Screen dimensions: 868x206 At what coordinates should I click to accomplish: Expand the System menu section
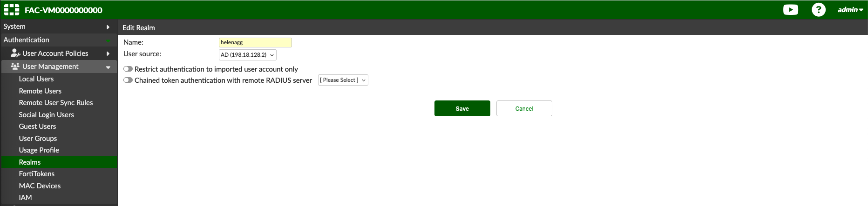click(108, 27)
